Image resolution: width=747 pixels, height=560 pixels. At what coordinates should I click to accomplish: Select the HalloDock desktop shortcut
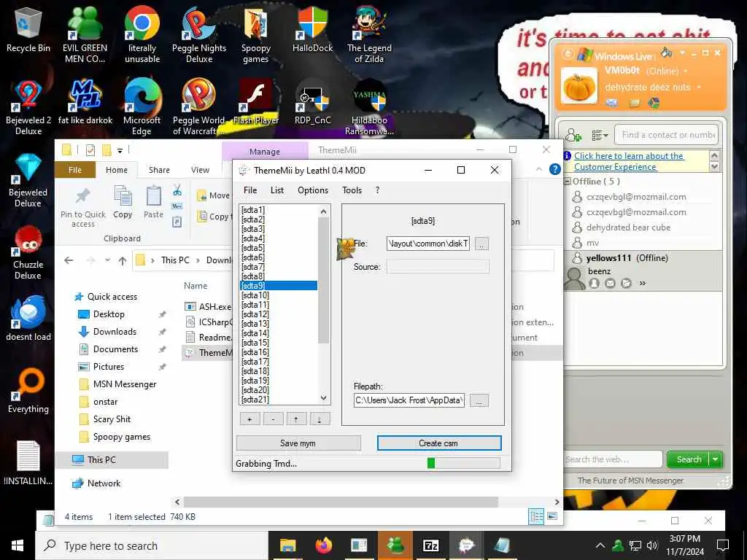[312, 30]
